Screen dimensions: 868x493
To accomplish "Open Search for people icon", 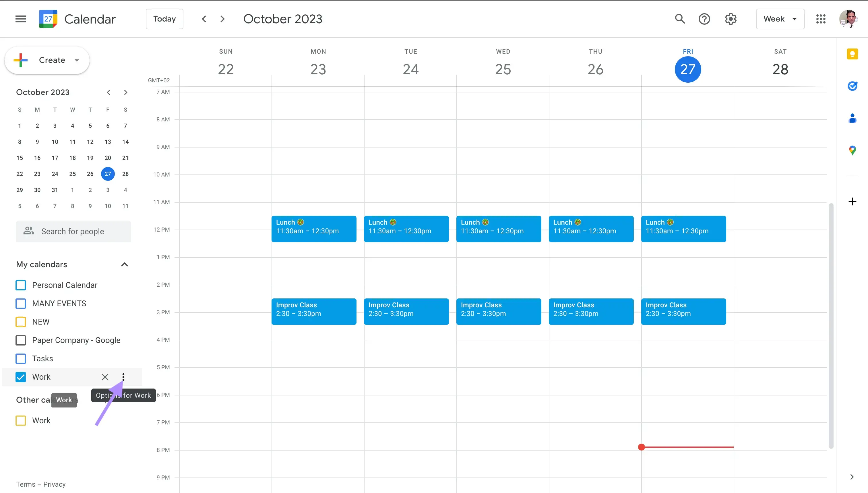I will 28,231.
